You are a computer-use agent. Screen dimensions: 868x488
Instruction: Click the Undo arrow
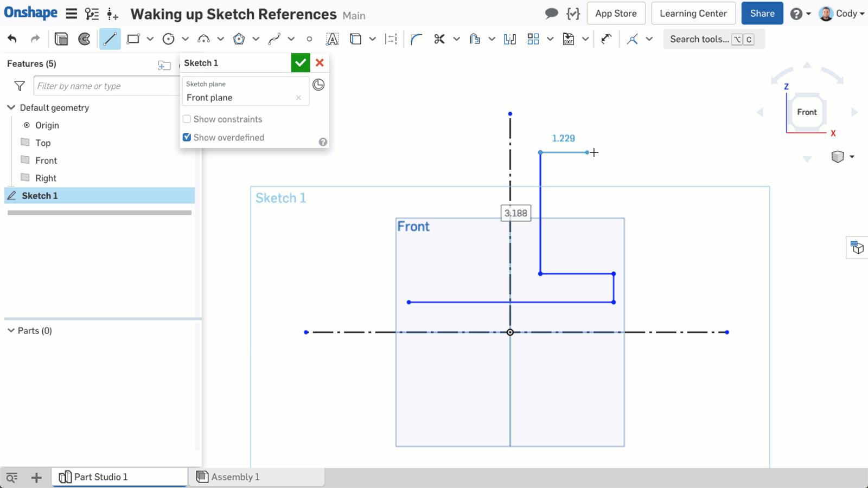tap(12, 38)
